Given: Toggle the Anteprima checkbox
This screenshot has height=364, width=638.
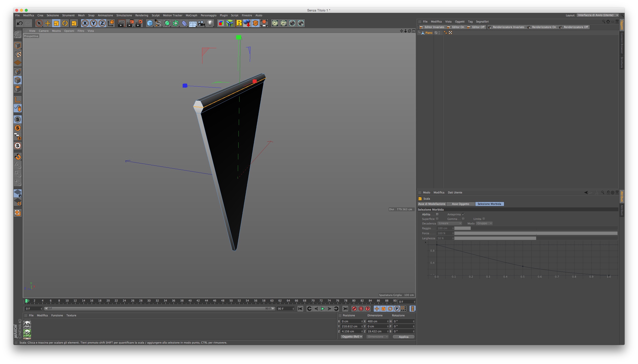Looking at the screenshot, I should pyautogui.click(x=463, y=214).
